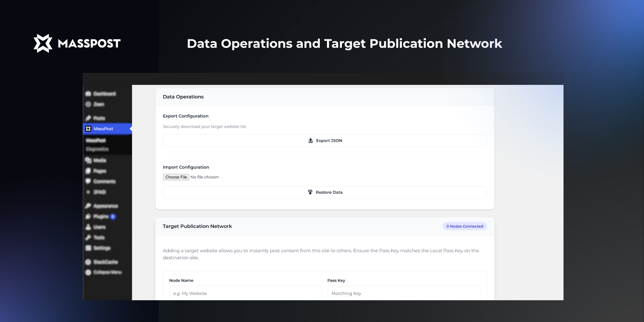Focus the Pass Key input field

tap(404, 293)
